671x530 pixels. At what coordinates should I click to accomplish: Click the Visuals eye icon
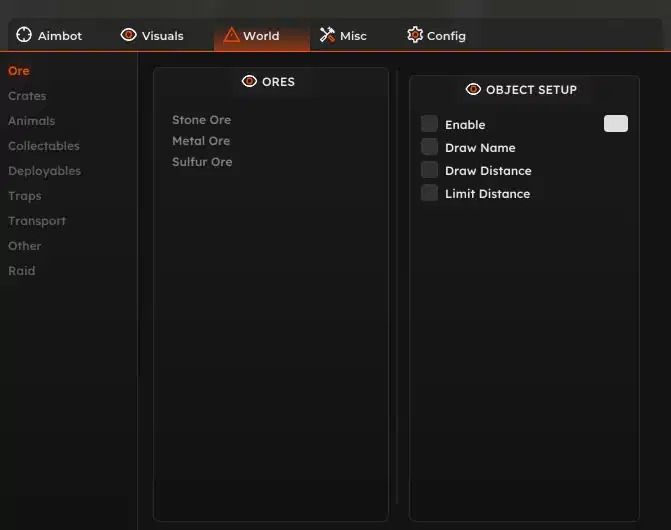[x=129, y=35]
